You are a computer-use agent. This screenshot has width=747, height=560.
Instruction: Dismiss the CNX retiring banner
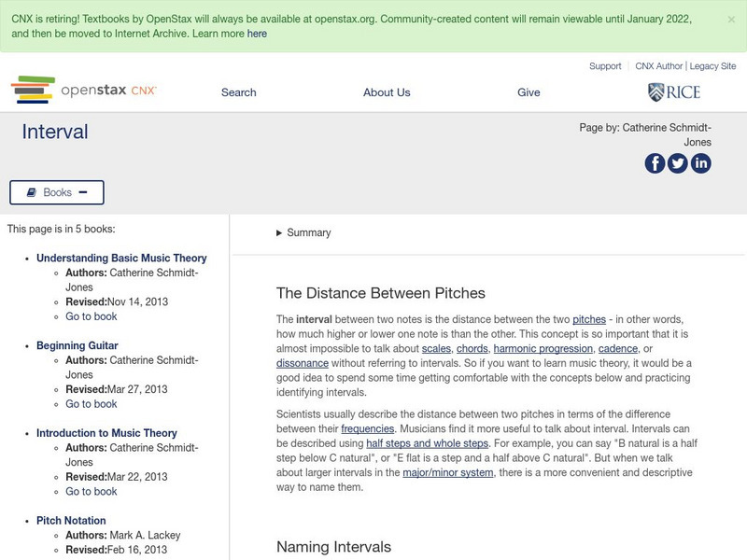click(x=730, y=19)
